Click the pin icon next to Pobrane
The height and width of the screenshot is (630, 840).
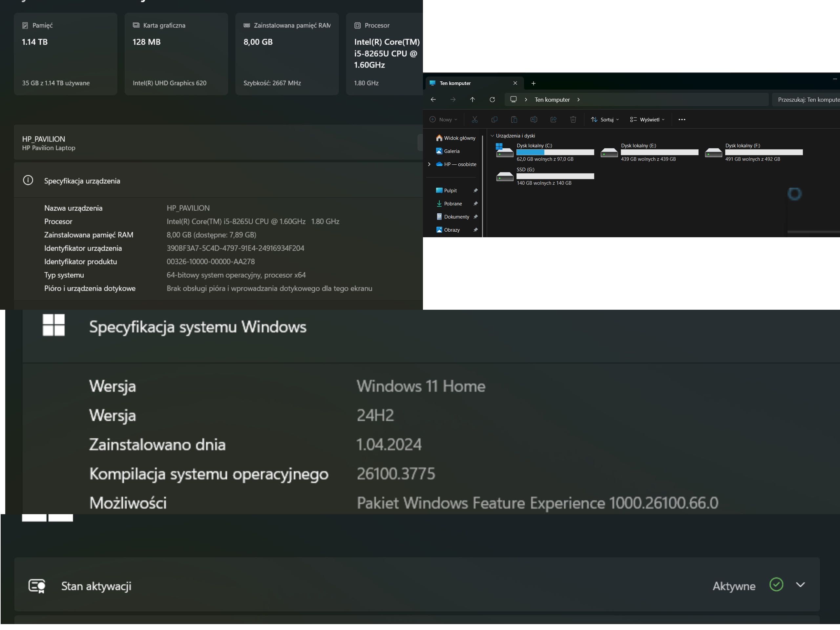pos(475,203)
